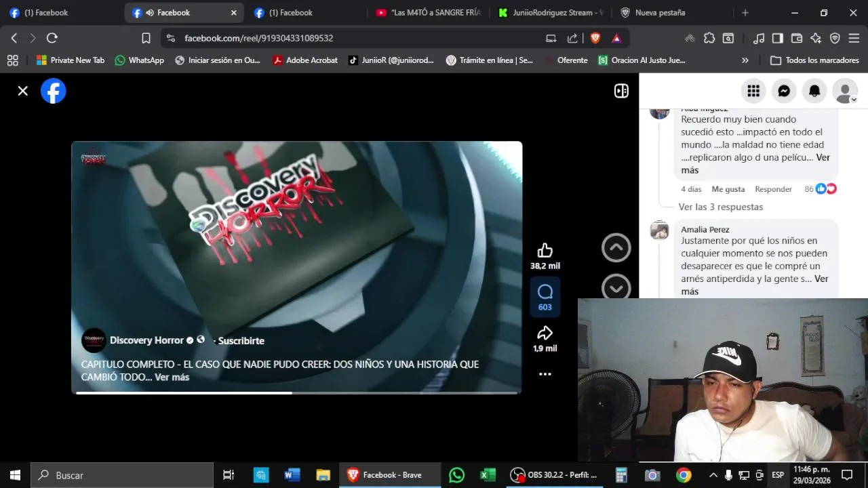Expand reel caption with Ver más
The image size is (868, 488).
[172, 377]
